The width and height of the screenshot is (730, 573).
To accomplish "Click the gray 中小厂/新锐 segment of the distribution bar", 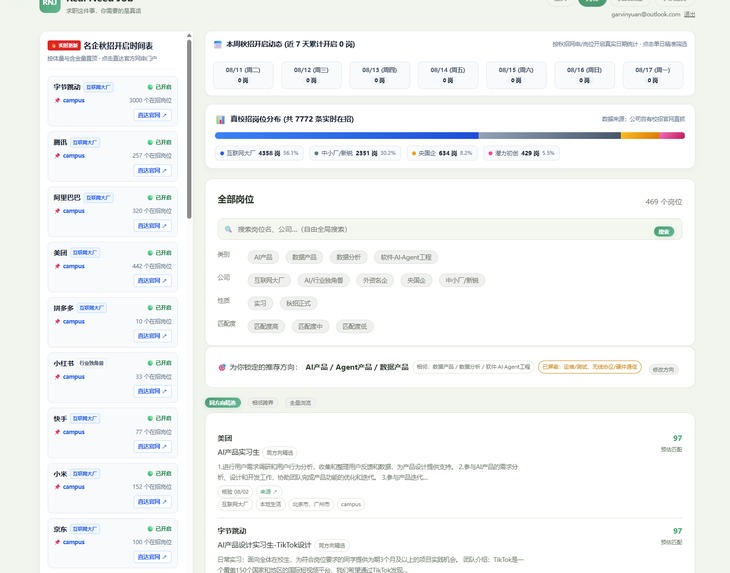I will 550,135.
